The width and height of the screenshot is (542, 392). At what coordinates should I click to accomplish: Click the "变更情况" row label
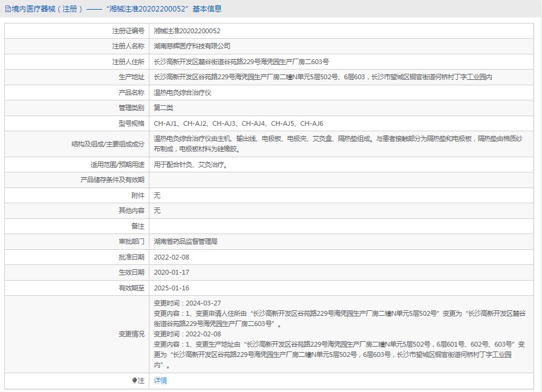coord(132,334)
